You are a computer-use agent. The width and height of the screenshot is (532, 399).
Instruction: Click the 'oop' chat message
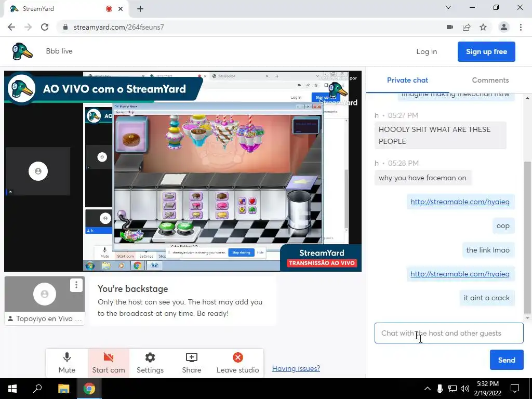click(503, 226)
